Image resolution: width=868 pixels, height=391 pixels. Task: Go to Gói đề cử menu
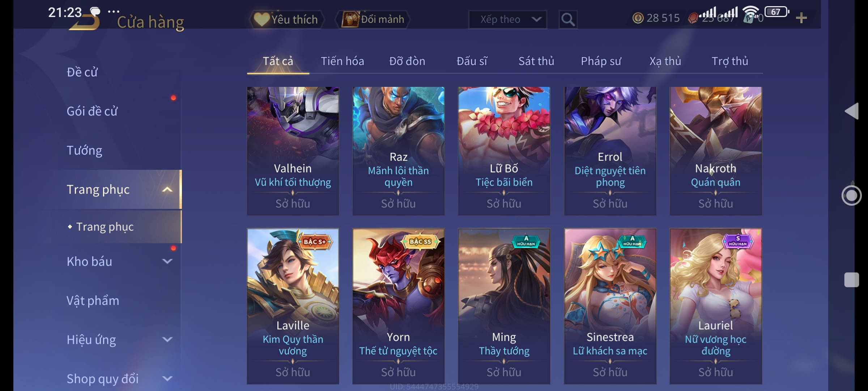pos(92,111)
